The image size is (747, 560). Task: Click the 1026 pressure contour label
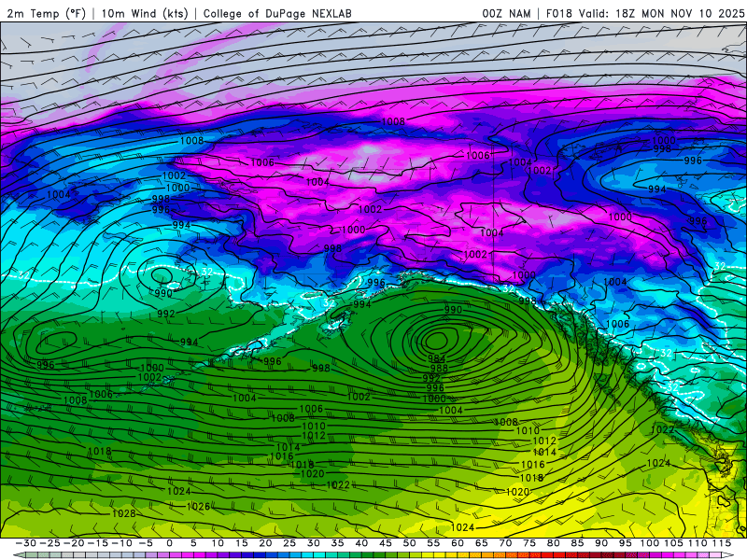coord(198,506)
